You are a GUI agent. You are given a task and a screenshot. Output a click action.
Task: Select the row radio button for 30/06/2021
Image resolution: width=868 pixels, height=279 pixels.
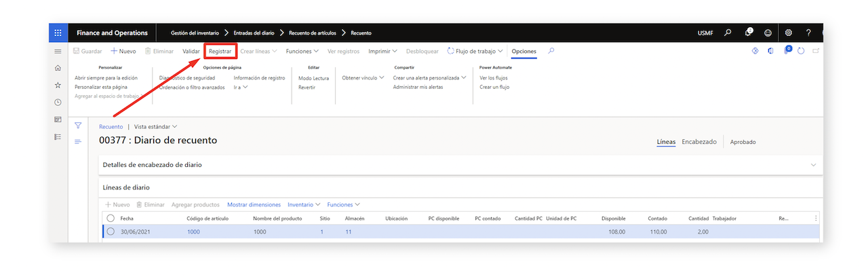point(111,231)
